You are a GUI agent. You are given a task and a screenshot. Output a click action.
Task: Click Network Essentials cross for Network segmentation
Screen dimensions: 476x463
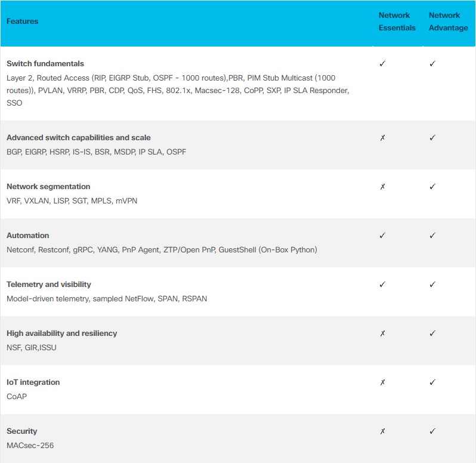[x=382, y=187]
